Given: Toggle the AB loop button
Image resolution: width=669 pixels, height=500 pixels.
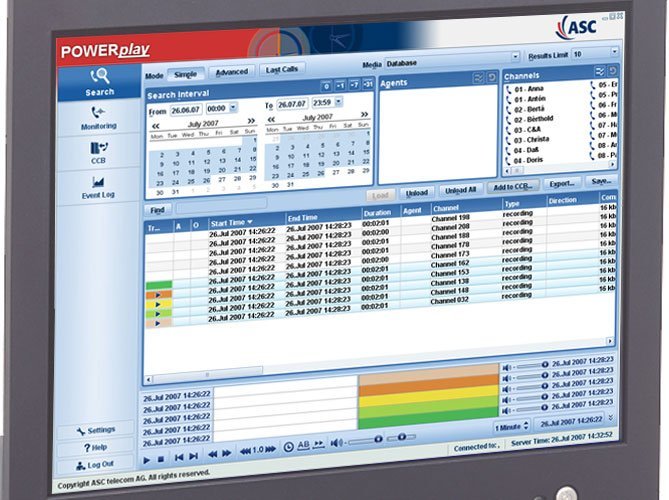Looking at the screenshot, I should 303,445.
